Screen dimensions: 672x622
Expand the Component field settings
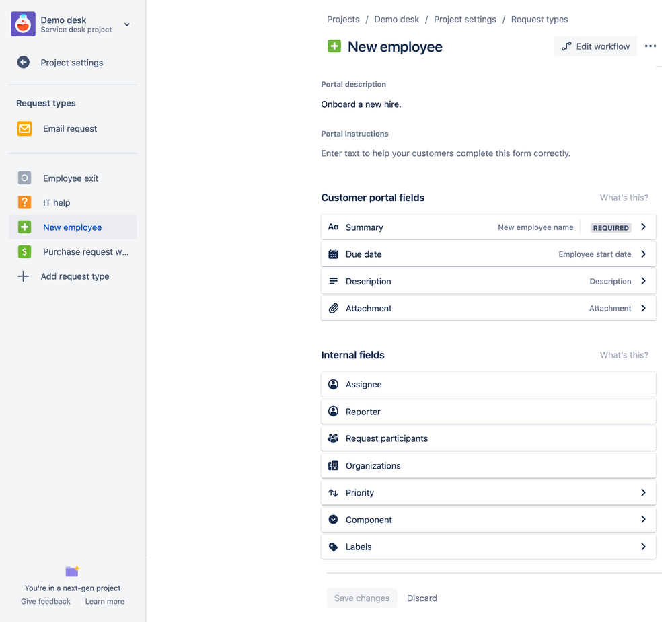pyautogui.click(x=644, y=519)
